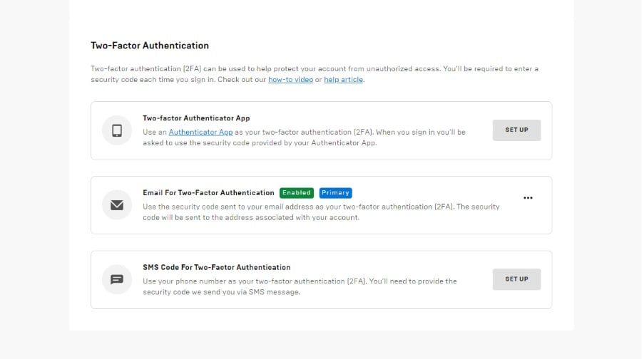Select the Two-factor Authenticator App title
Image resolution: width=644 pixels, height=359 pixels.
pos(196,118)
